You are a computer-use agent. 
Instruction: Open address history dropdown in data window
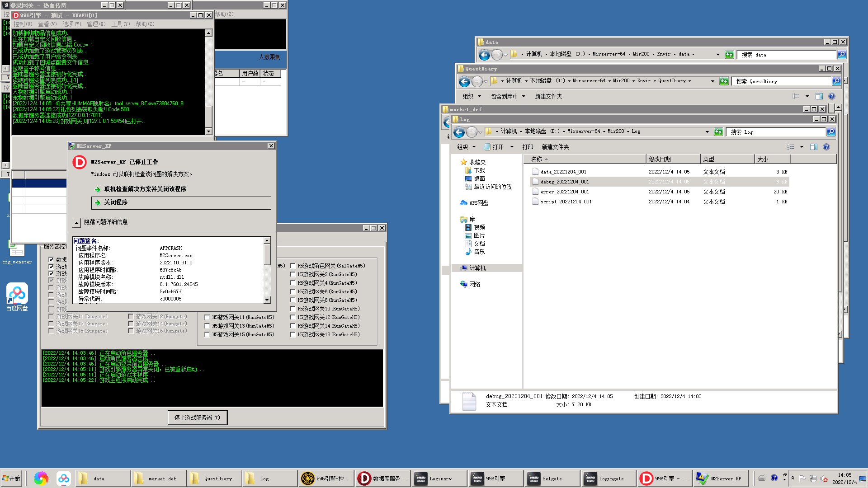[x=718, y=55]
